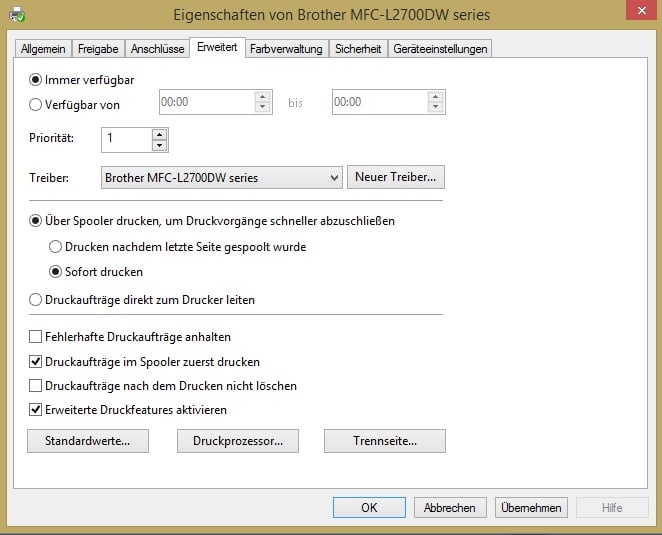662x535 pixels.
Task: Select the 'Verfügbar von' radio option
Action: [x=36, y=103]
